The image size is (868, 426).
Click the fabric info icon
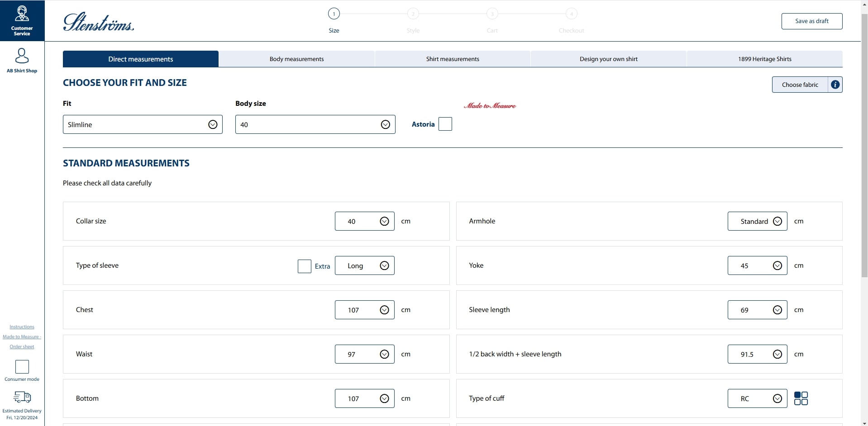[x=835, y=85]
